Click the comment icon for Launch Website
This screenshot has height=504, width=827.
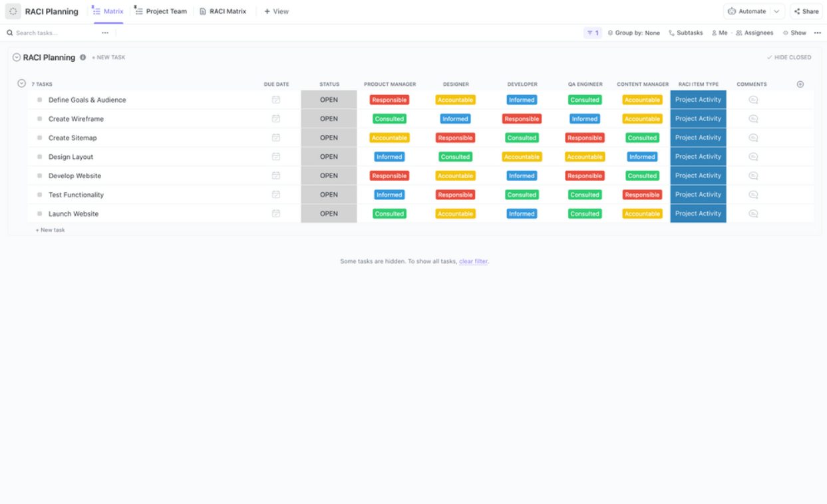753,214
